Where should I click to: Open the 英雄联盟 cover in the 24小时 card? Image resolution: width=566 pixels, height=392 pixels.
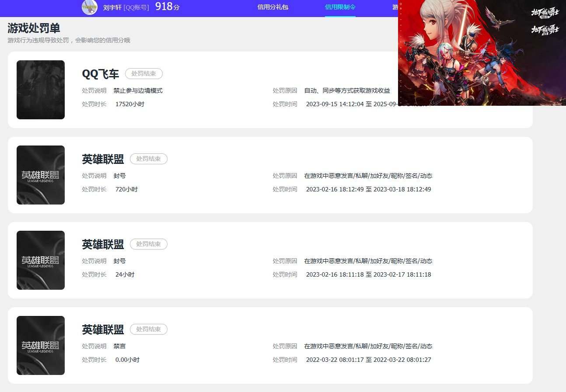(x=41, y=260)
